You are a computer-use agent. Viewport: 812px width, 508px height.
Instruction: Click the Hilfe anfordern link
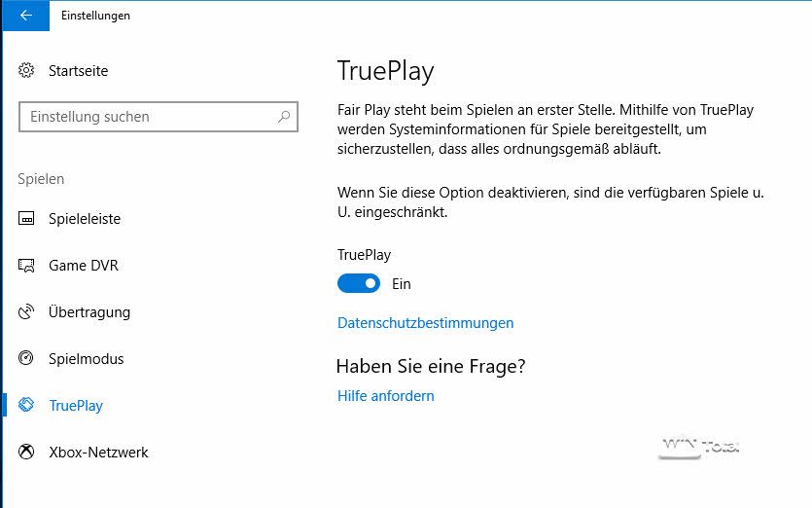(385, 396)
